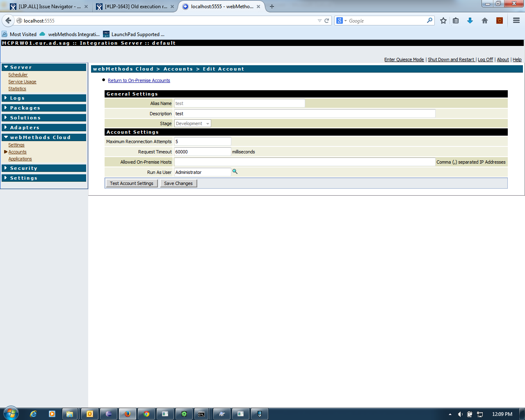Screen dimensions: 525x420
Task: Open the downloads arrow icon
Action: pyautogui.click(x=470, y=21)
